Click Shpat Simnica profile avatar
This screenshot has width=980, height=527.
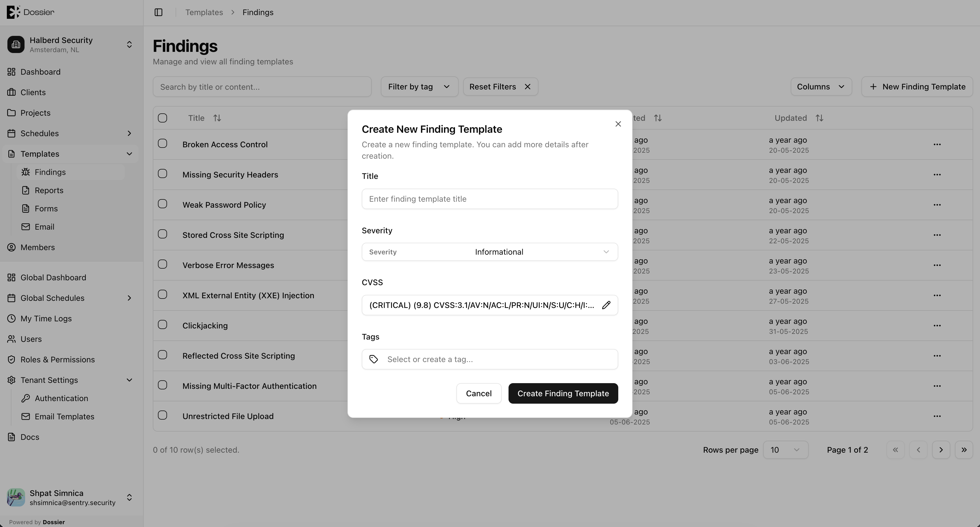click(16, 497)
